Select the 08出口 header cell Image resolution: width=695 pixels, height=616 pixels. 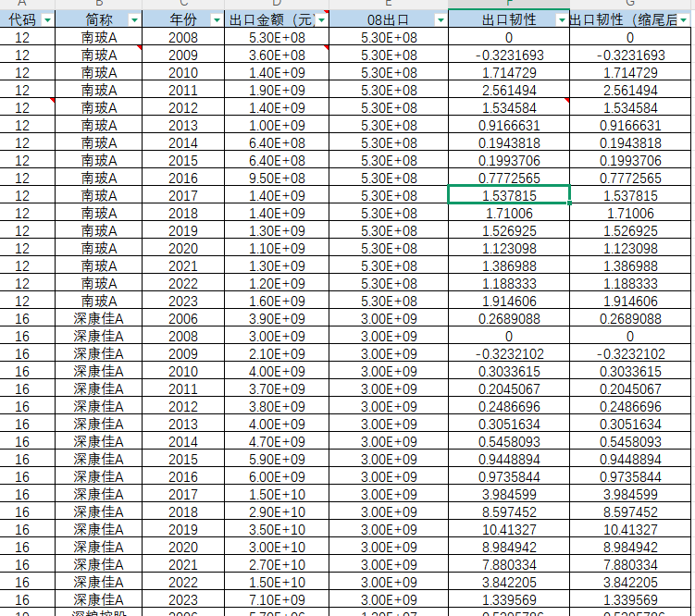(389, 19)
